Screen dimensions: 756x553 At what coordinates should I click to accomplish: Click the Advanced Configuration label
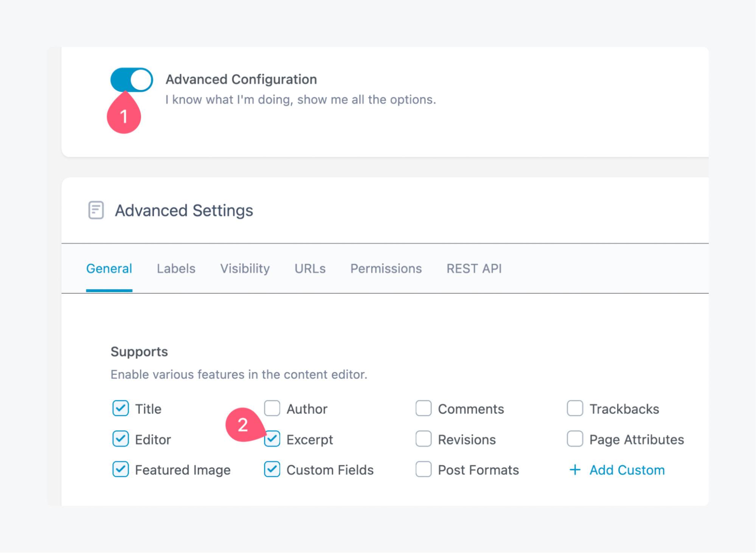tap(241, 79)
